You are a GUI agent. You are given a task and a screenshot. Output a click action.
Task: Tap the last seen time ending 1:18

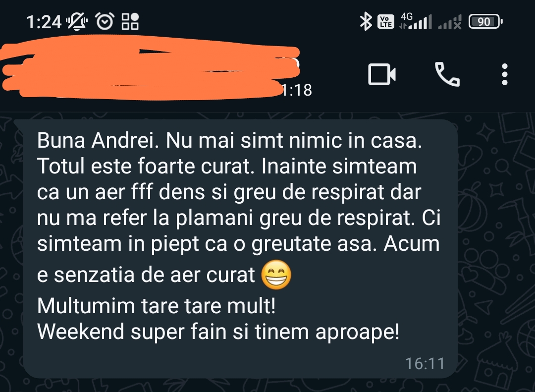(x=296, y=90)
